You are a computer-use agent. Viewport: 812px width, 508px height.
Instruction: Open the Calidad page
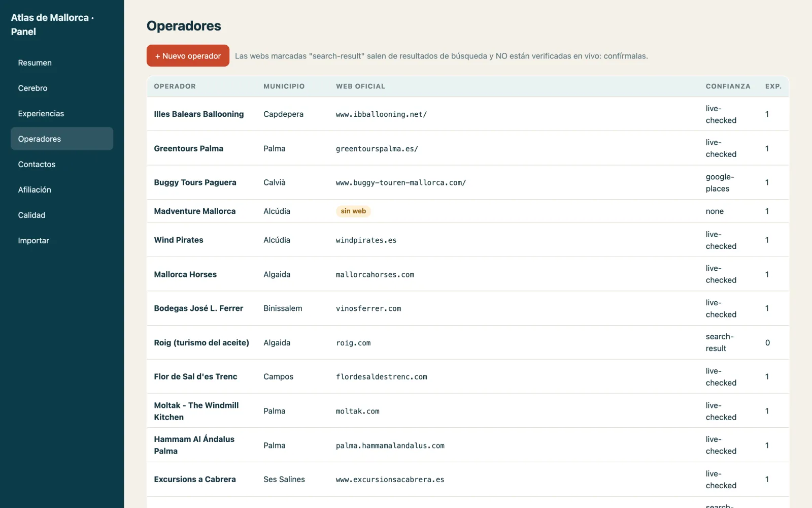(x=62, y=215)
